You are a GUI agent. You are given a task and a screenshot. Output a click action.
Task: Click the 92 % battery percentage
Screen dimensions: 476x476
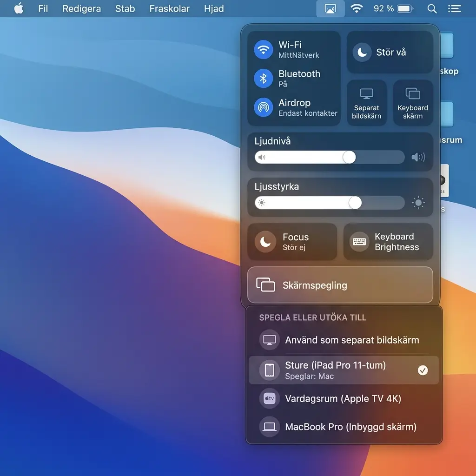383,8
